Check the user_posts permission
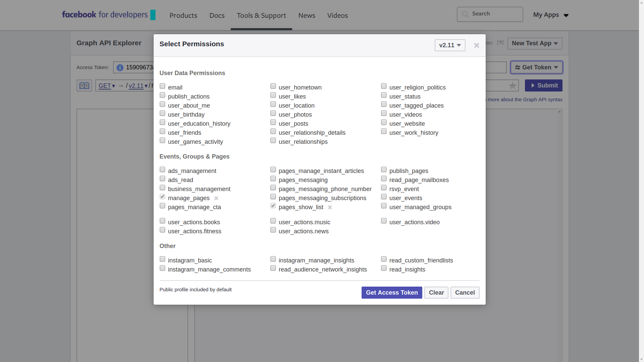 point(273,122)
